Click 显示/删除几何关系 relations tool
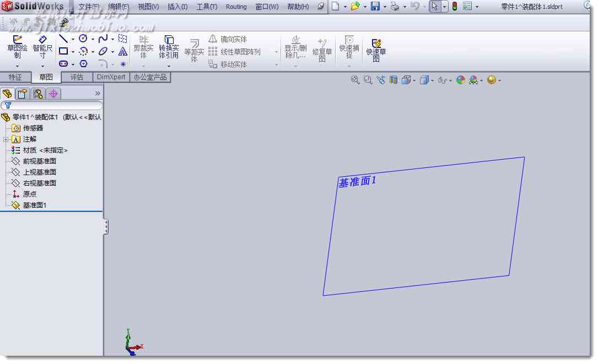The width and height of the screenshot is (598, 364). point(295,47)
